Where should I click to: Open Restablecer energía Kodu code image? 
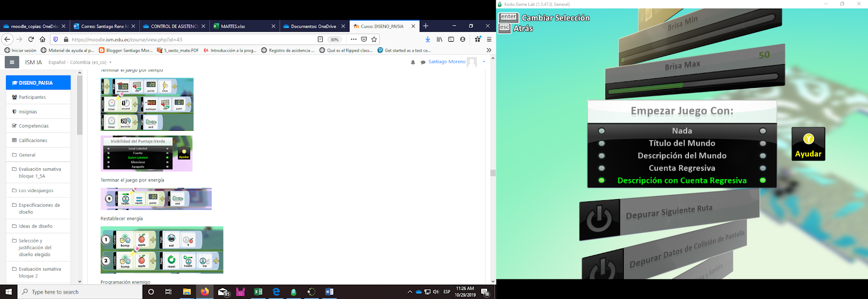tap(162, 250)
